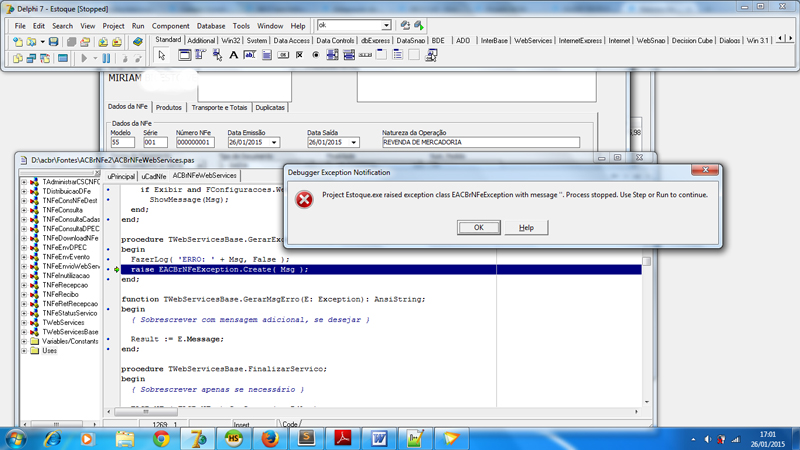Expand the Variables/Constants folder node

[x=24, y=341]
